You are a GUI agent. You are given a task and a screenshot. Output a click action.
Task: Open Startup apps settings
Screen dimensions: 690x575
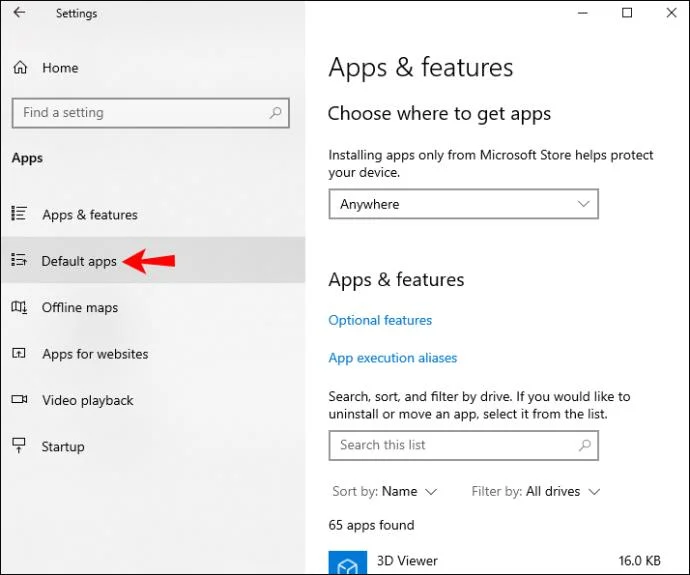click(x=152, y=446)
